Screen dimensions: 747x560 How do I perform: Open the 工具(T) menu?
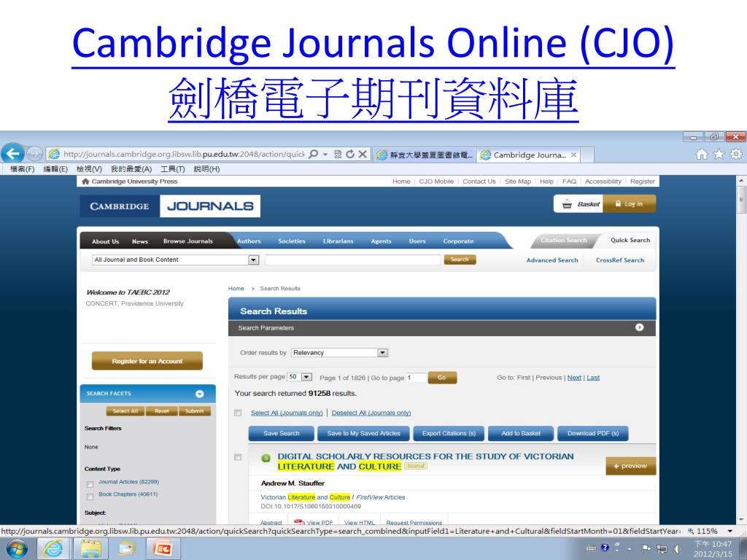coord(172,169)
